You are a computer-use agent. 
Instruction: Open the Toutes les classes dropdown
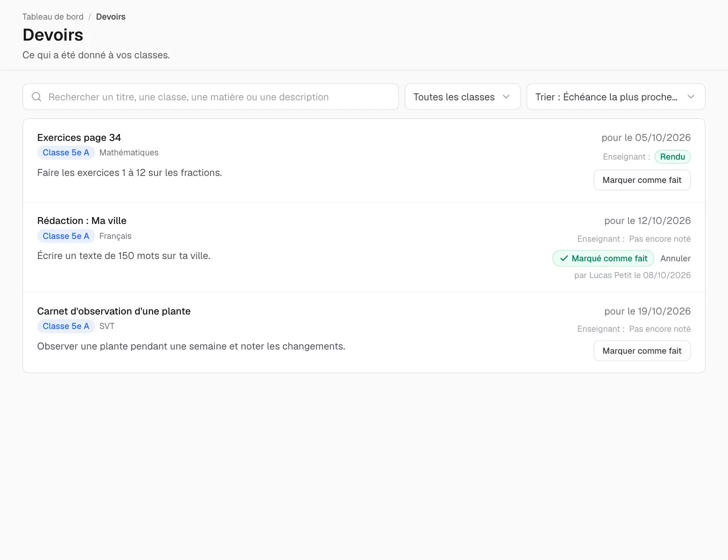pos(462,97)
